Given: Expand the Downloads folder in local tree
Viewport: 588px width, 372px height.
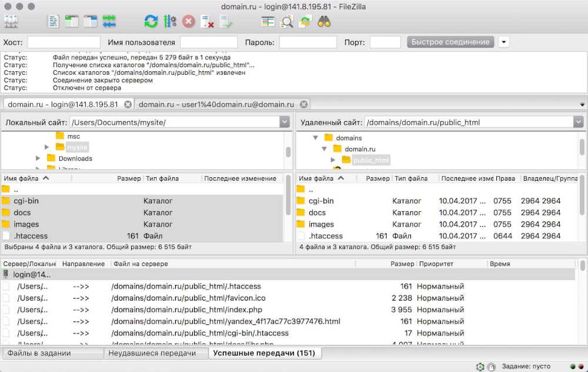Looking at the screenshot, I should click(x=38, y=158).
